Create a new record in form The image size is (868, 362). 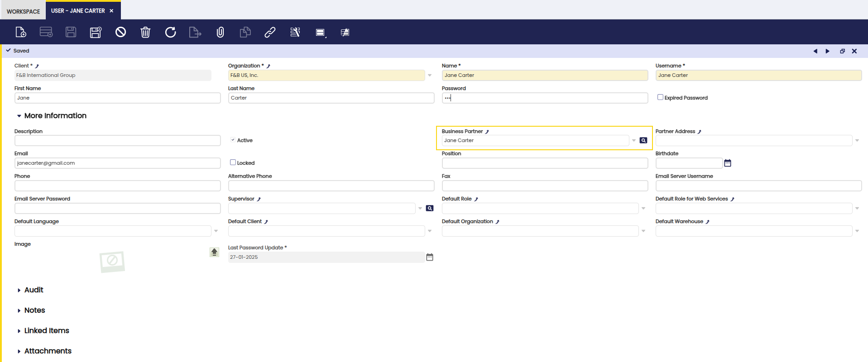click(x=21, y=32)
